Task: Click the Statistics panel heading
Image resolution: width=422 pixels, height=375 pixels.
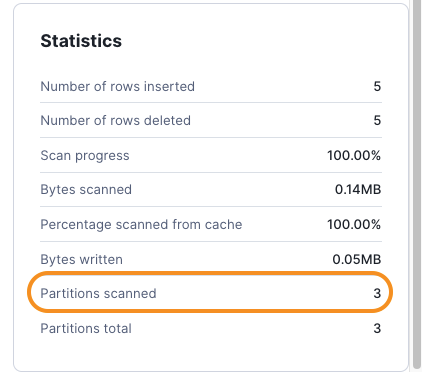Action: 81,41
